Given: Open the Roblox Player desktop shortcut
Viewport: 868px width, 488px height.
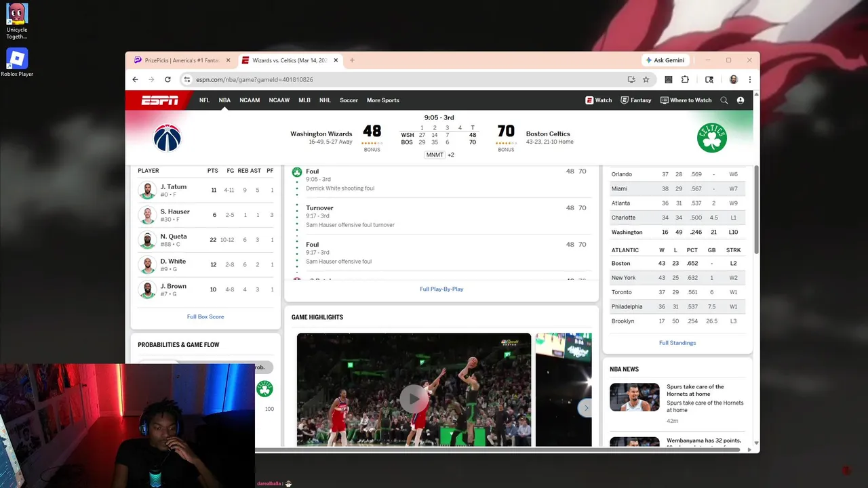Looking at the screenshot, I should coord(17,62).
